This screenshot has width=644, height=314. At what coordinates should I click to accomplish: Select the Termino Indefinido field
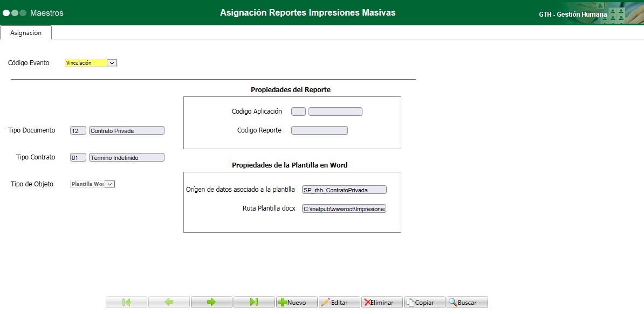(127, 157)
